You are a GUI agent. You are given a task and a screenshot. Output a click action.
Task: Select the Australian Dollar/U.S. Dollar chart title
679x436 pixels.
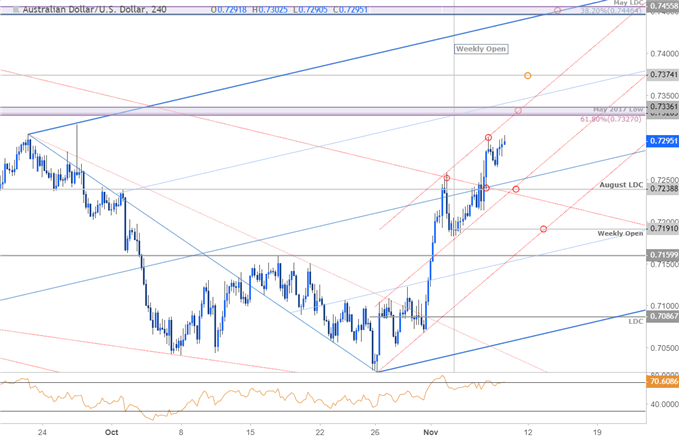tap(94, 9)
